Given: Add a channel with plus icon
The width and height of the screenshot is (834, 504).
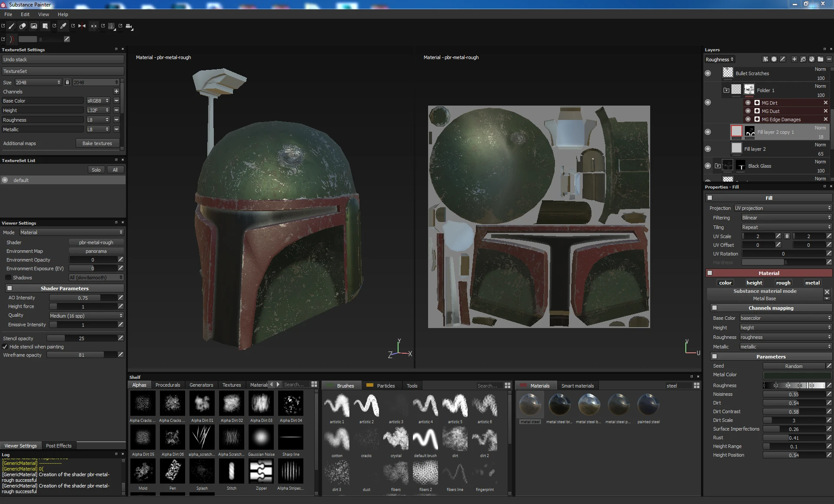Looking at the screenshot, I should (116, 91).
